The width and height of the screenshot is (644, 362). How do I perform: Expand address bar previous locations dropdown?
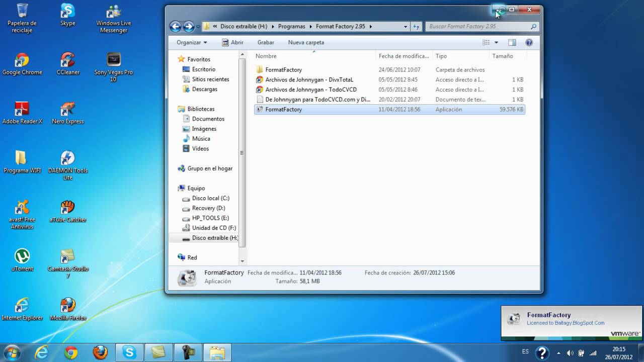[x=406, y=27]
